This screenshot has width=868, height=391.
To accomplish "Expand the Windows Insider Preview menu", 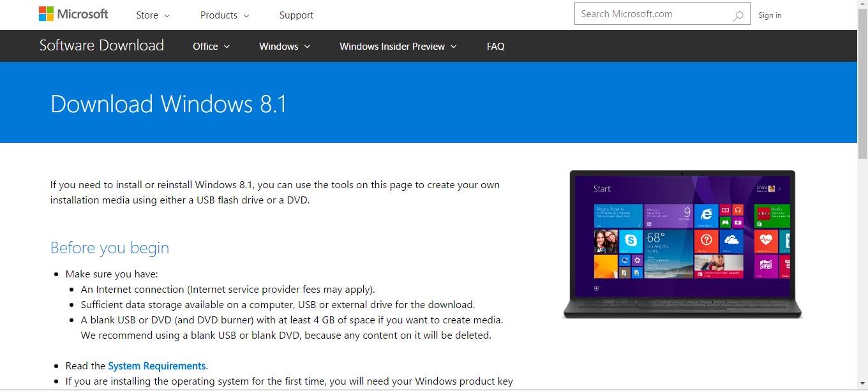I will pyautogui.click(x=398, y=47).
